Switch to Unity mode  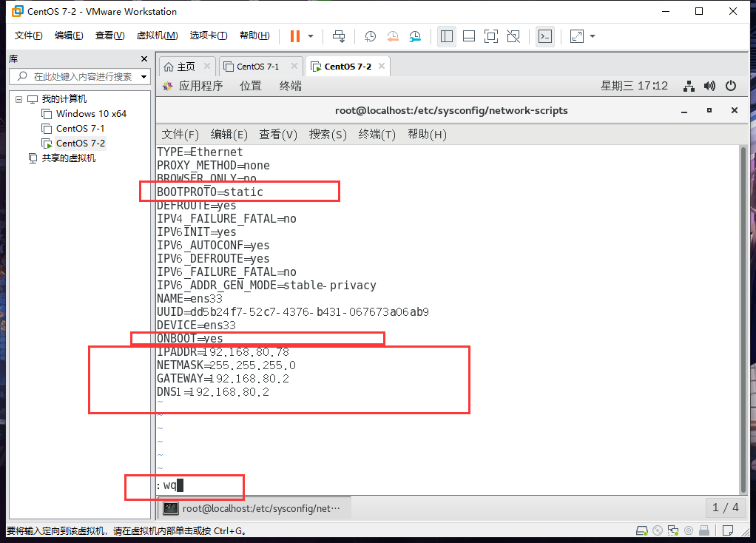[x=513, y=36]
